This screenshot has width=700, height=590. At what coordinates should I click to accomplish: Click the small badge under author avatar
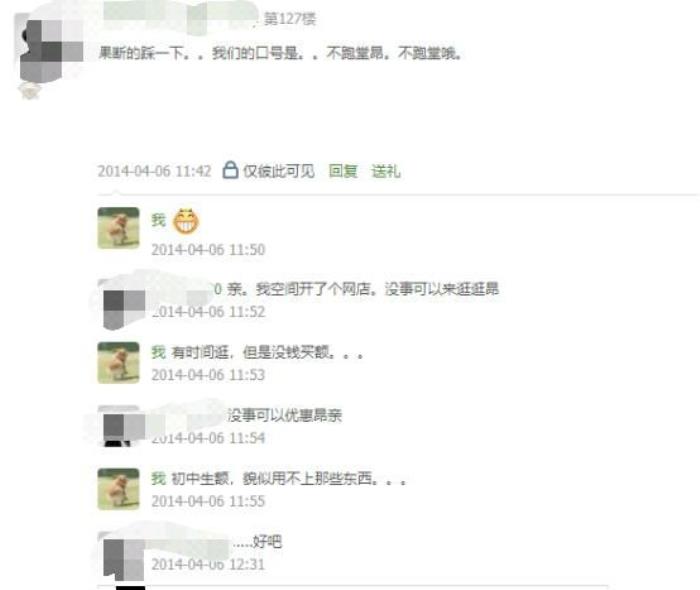pos(29,91)
